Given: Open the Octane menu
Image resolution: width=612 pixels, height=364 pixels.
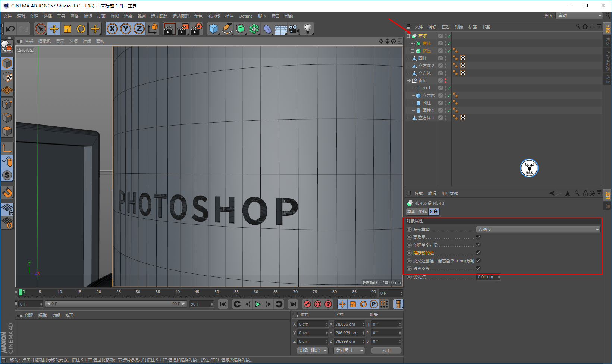Looking at the screenshot, I should (x=246, y=16).
